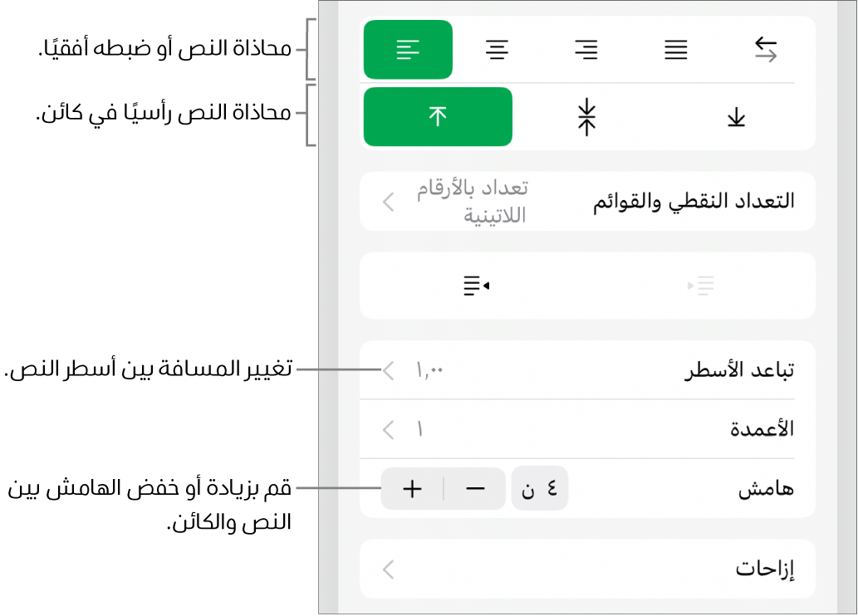The width and height of the screenshot is (858, 616).
Task: Align text vertically to middle
Action: pos(586,117)
